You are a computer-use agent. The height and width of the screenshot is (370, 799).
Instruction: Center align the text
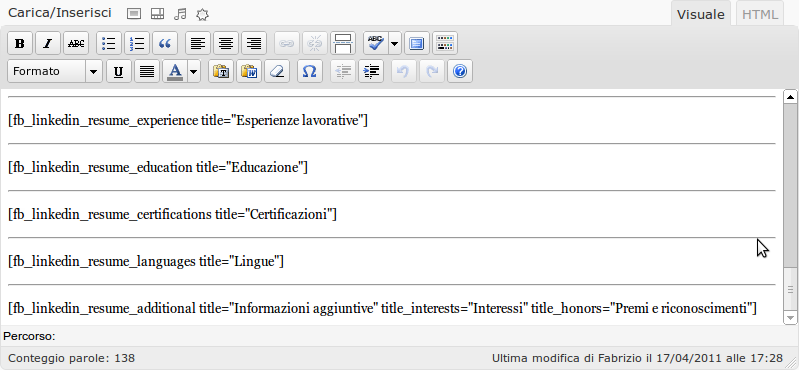226,44
